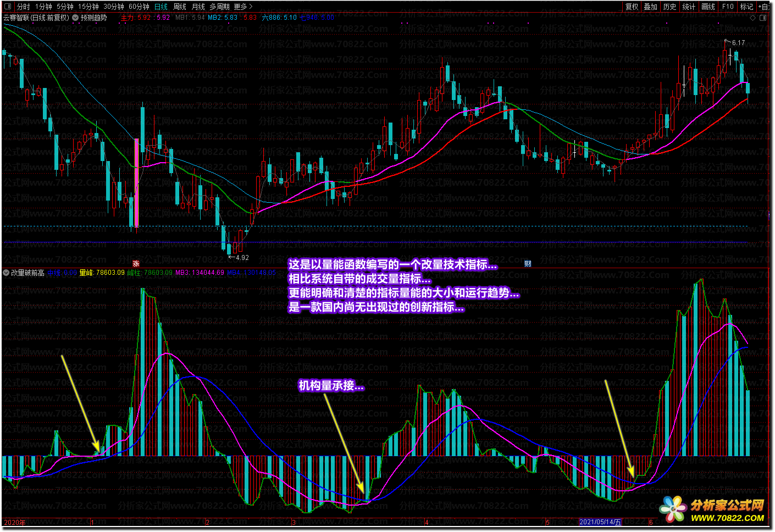The image size is (775, 532).
Task: Click the 峰柱: 78603.09 value
Action: [x=150, y=273]
